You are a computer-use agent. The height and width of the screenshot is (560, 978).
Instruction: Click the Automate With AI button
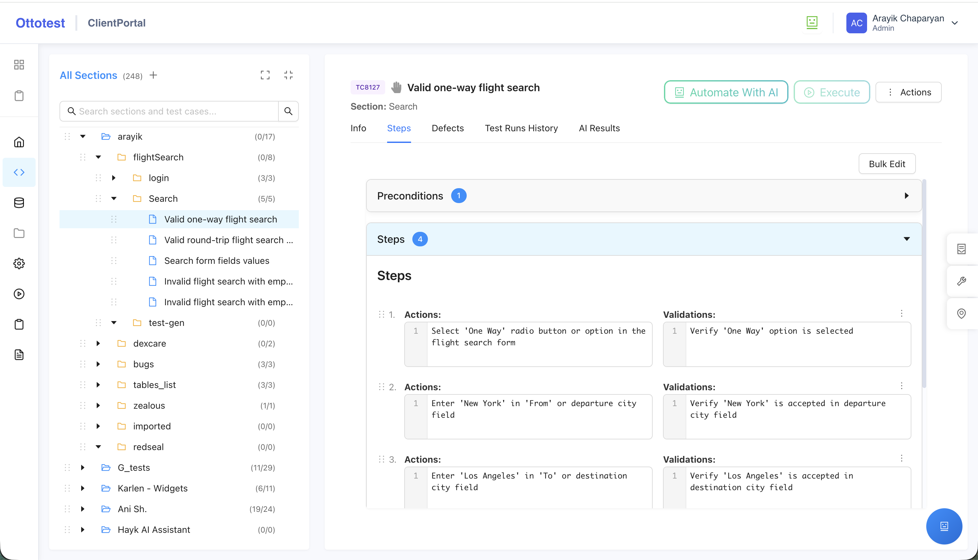(726, 92)
